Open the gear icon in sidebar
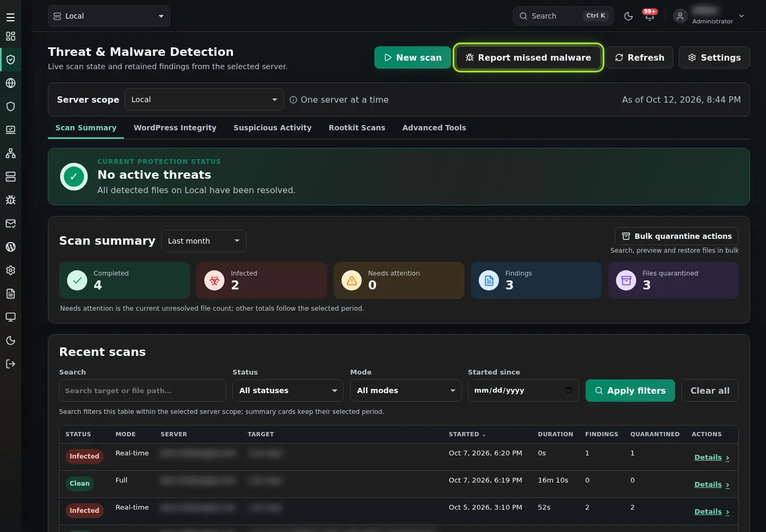This screenshot has height=532, width=766. 11,270
